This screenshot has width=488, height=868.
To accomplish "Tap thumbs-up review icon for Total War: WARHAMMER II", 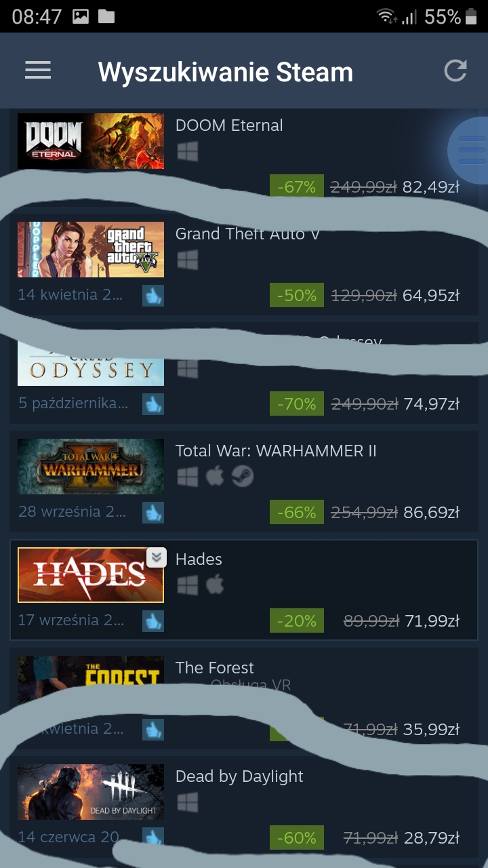I will [x=153, y=513].
